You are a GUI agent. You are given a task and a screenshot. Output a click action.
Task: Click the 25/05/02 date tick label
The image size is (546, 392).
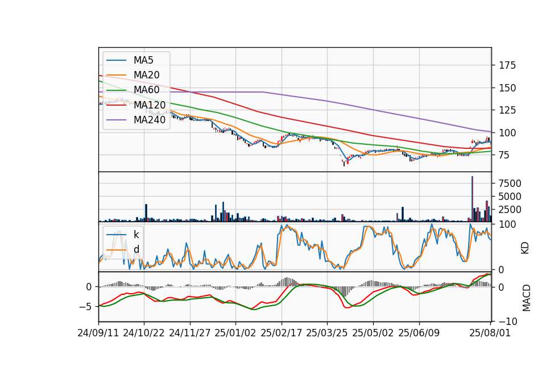tap(373, 333)
